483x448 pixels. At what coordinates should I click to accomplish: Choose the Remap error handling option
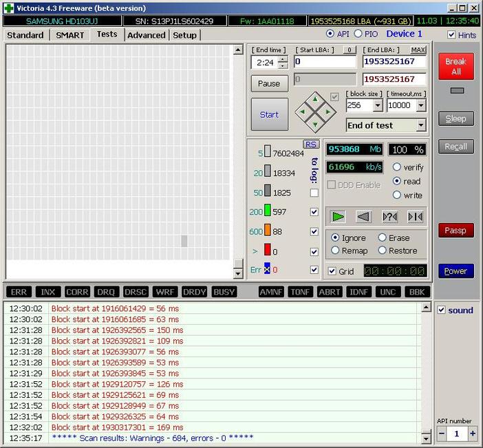(x=336, y=250)
